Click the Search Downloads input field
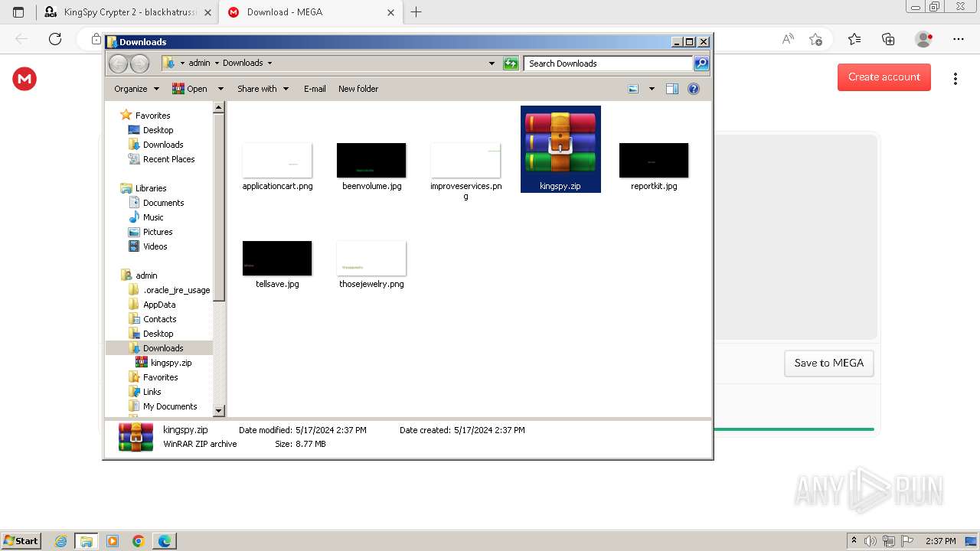This screenshot has width=980, height=551. pos(609,64)
